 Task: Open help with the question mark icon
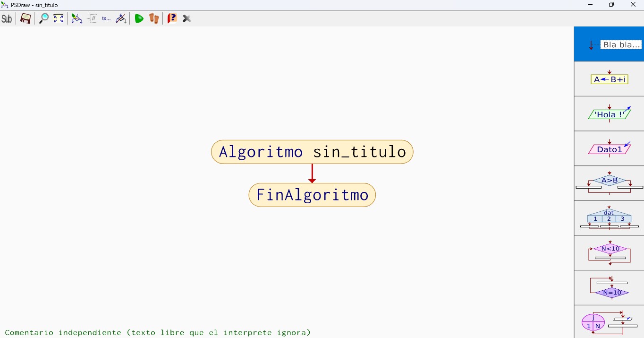pos(172,19)
